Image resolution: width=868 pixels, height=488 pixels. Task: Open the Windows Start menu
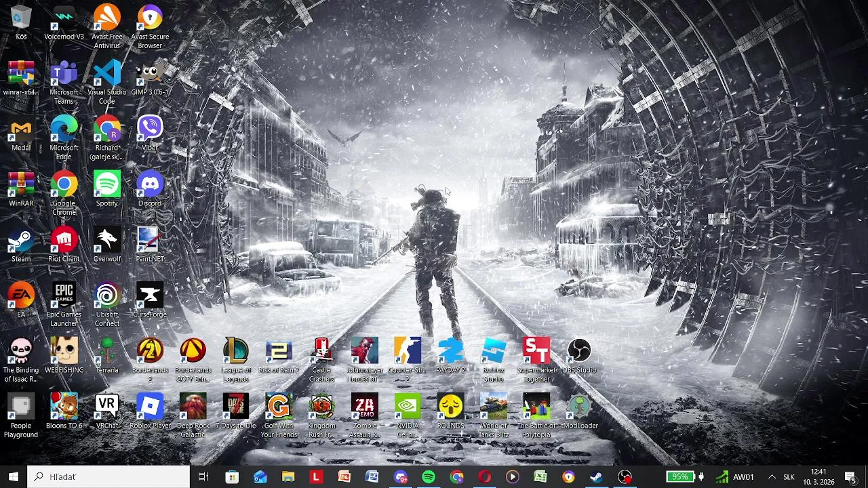pyautogui.click(x=13, y=476)
